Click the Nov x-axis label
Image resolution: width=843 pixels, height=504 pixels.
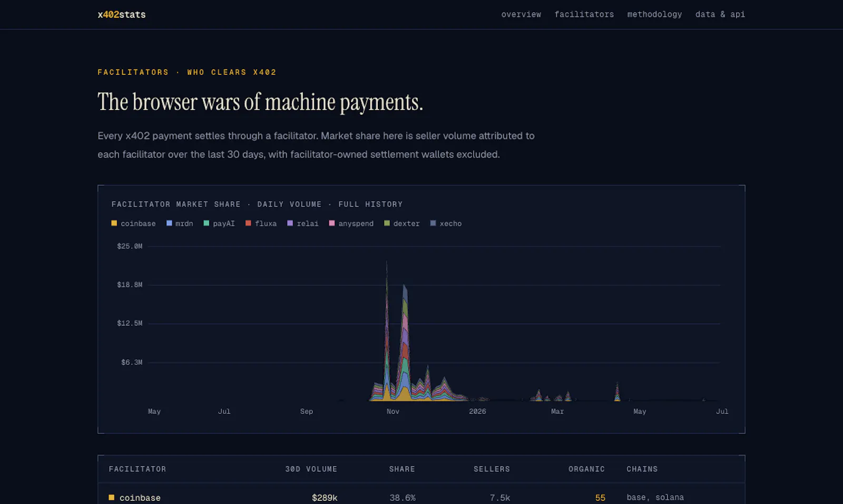point(393,411)
